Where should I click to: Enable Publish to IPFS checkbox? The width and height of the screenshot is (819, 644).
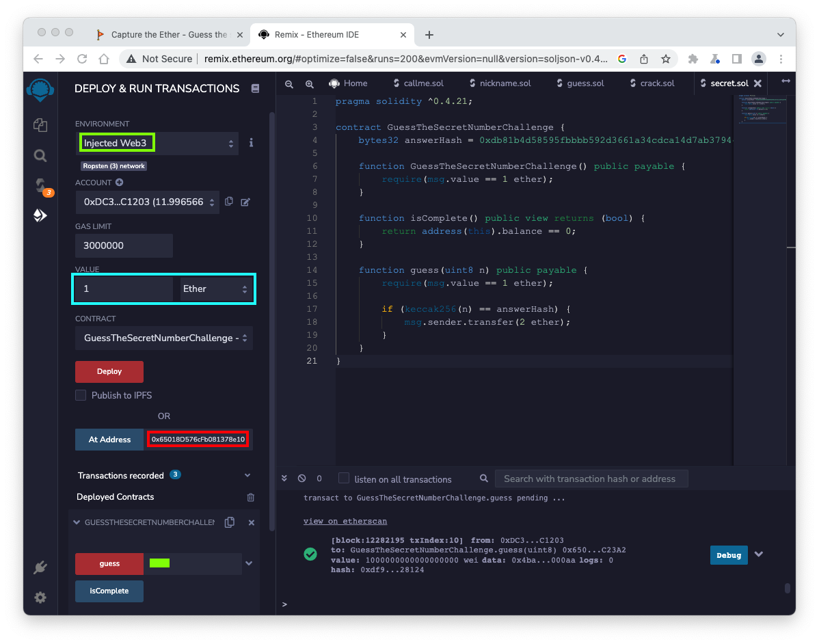[x=81, y=395]
